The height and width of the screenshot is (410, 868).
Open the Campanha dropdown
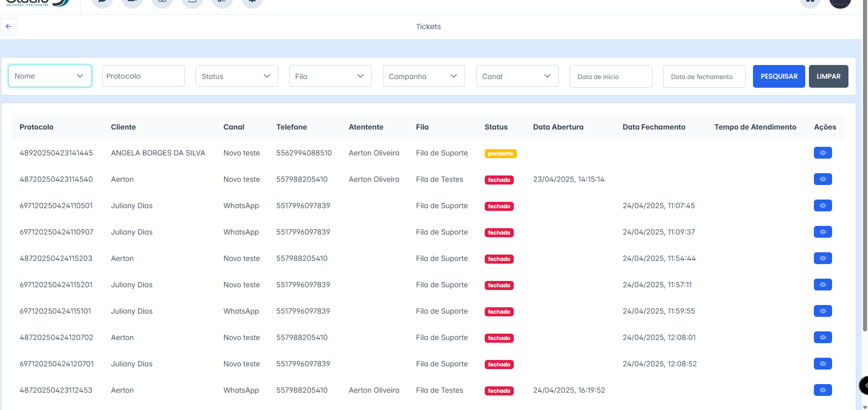click(423, 76)
